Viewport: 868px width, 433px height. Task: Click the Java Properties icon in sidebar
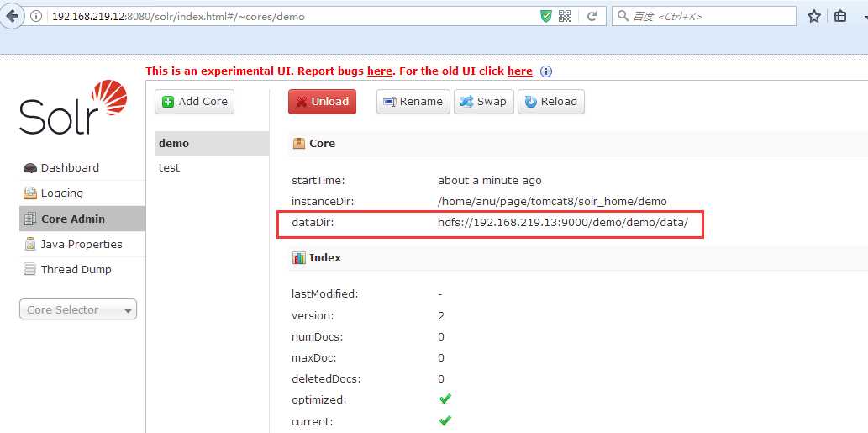click(x=30, y=244)
